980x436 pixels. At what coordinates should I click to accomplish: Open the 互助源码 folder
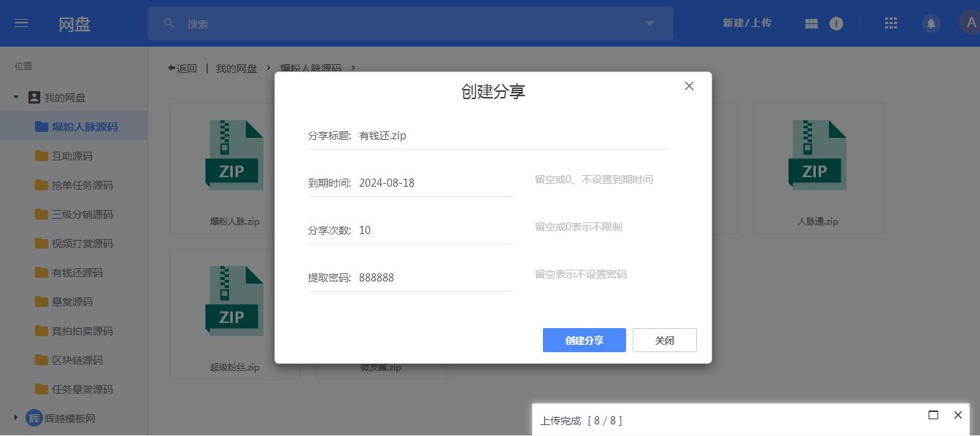coord(72,156)
